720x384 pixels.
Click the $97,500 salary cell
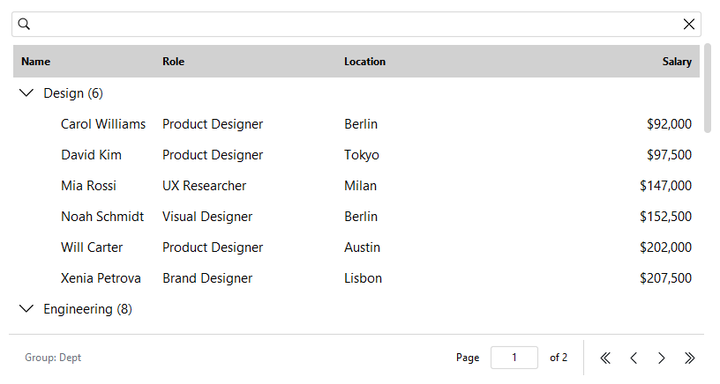pyautogui.click(x=669, y=155)
